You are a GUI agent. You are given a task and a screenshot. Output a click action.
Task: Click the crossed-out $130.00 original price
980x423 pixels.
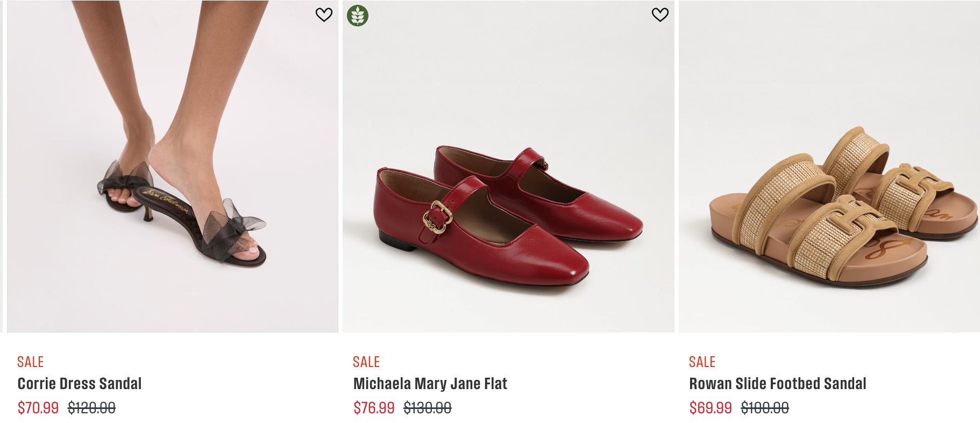click(x=428, y=408)
